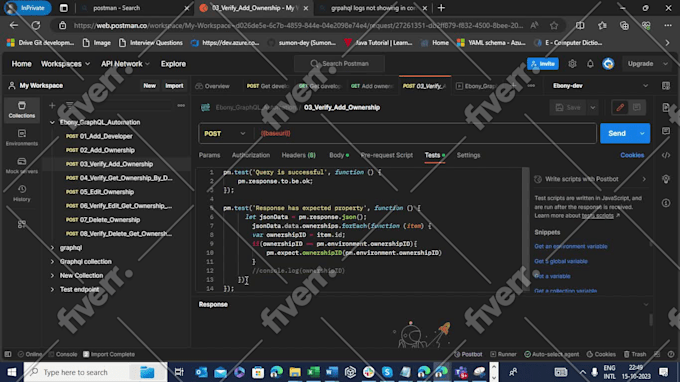Insert 'Get a global variable' snippet

coord(561,261)
